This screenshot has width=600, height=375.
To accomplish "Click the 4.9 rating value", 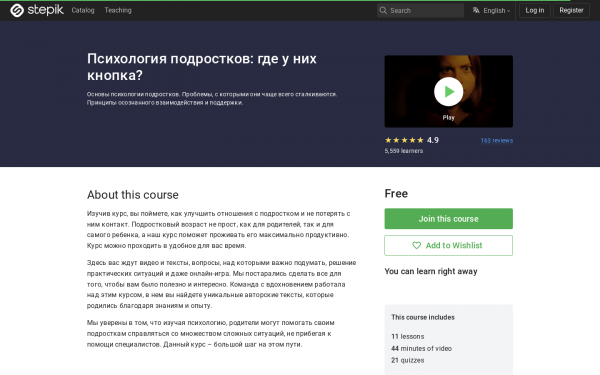I will click(433, 140).
